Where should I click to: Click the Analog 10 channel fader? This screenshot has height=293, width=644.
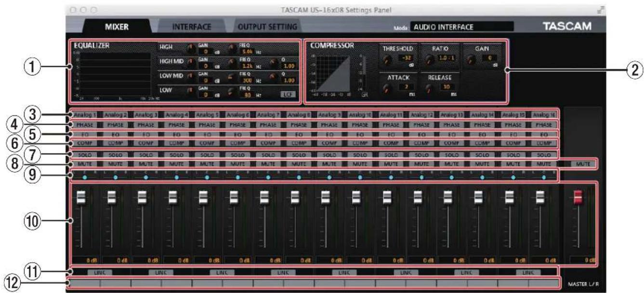[x=356, y=196]
